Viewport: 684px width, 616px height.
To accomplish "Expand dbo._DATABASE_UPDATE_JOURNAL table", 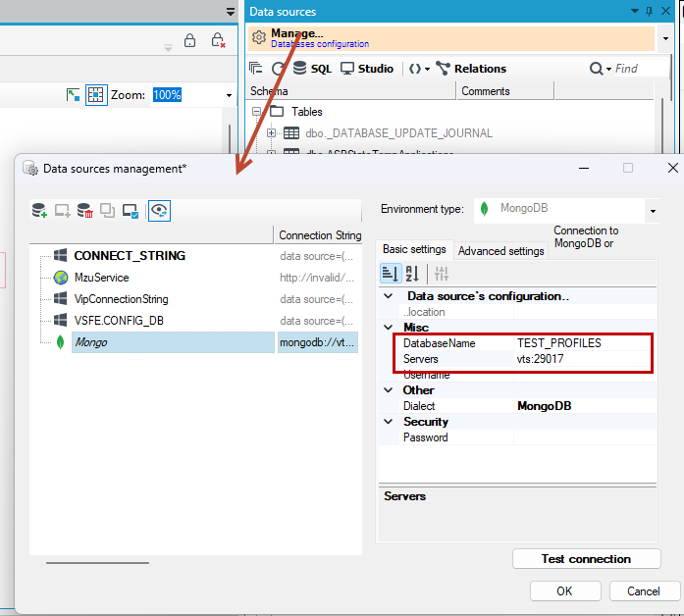I will [x=271, y=133].
